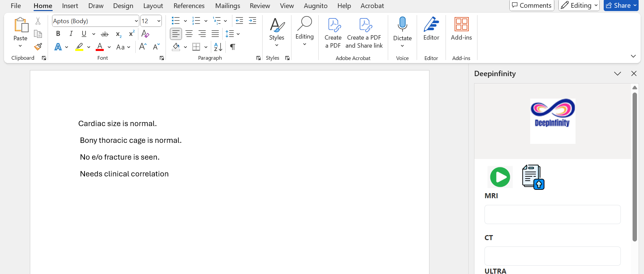Collapse the ribbon using the chevron

pyautogui.click(x=633, y=56)
